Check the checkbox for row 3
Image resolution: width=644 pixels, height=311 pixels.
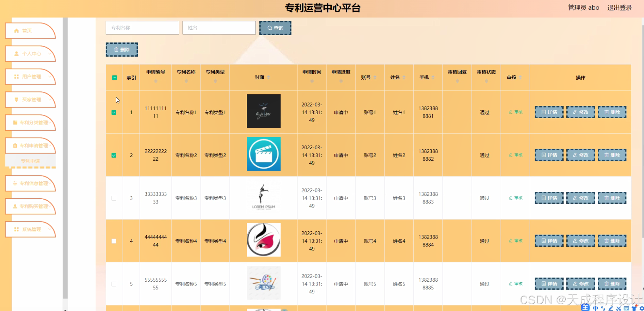pos(114,198)
